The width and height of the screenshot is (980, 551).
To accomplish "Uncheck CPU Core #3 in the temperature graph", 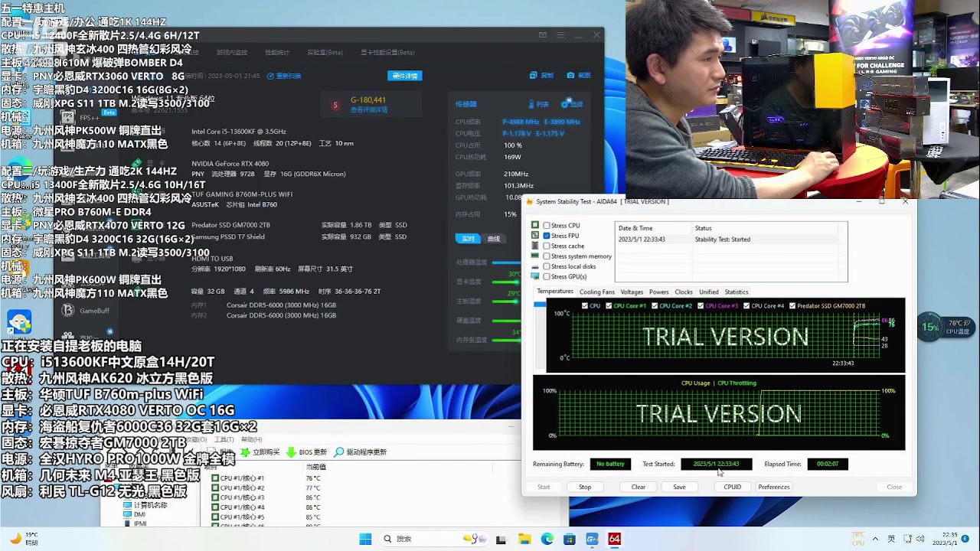I will (701, 306).
